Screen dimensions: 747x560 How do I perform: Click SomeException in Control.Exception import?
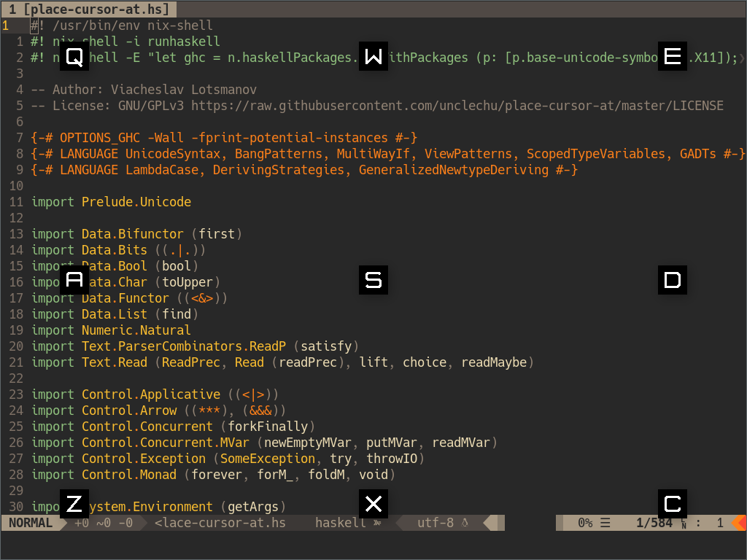tap(268, 459)
